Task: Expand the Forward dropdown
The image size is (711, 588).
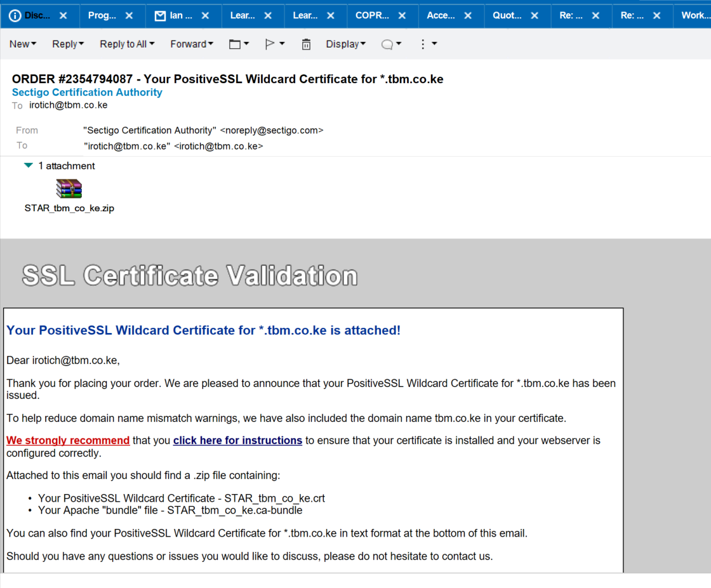Action: 192,44
